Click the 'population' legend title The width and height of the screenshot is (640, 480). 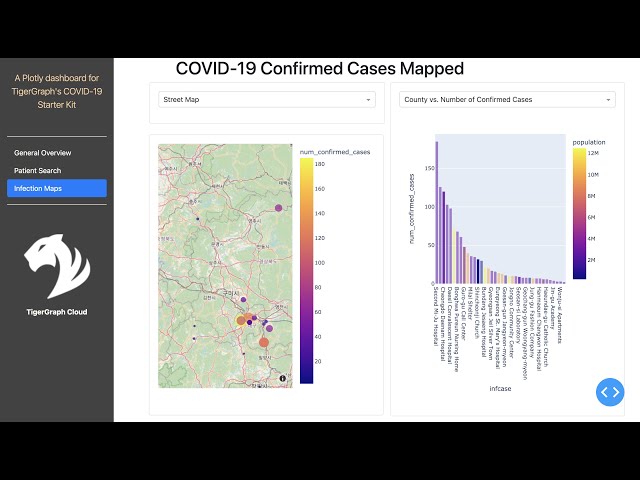589,142
